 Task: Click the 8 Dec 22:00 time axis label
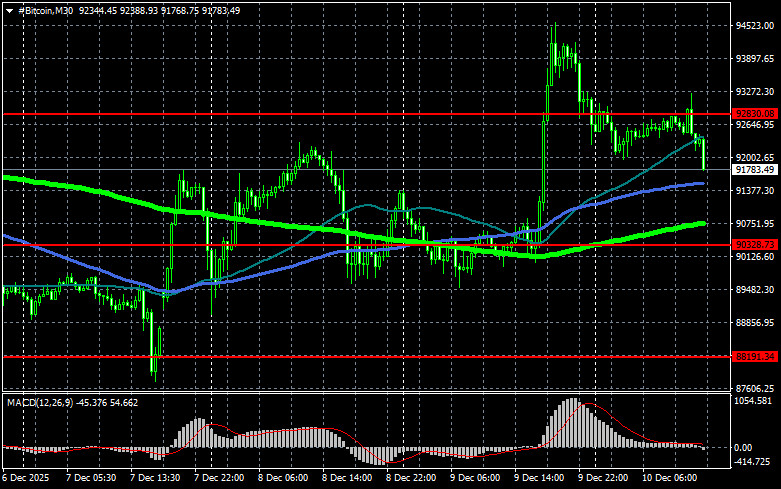coord(411,478)
